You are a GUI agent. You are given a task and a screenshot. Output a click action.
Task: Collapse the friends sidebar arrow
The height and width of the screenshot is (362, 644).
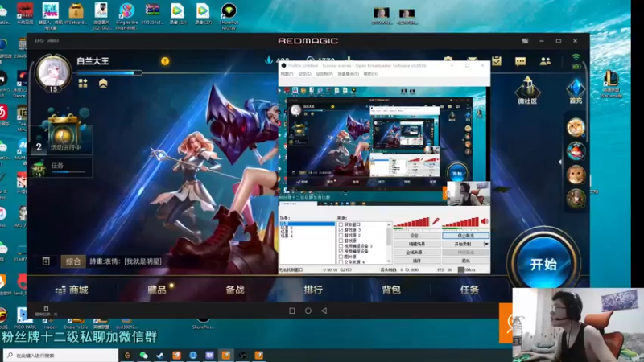point(560,162)
